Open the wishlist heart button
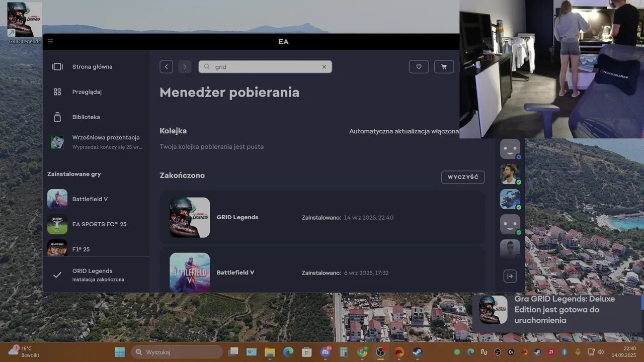The height and width of the screenshot is (362, 644). (419, 66)
